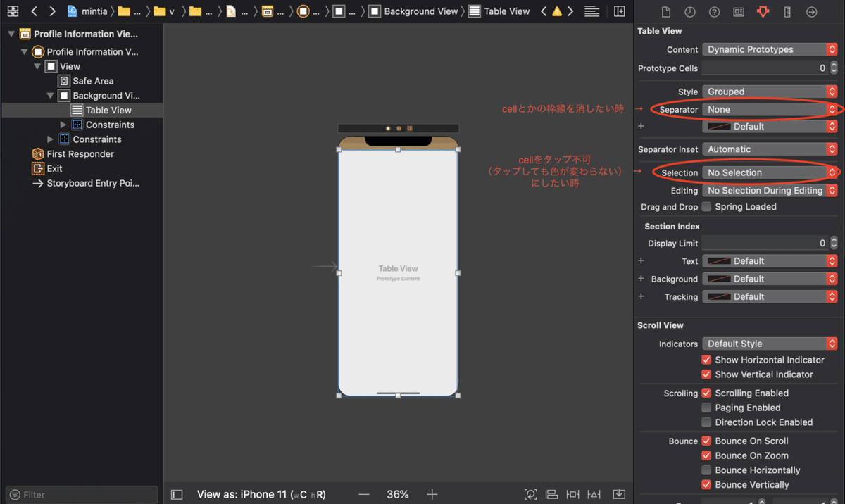Click Table View in breadcrumb bar
This screenshot has width=845, height=504.
pyautogui.click(x=499, y=11)
